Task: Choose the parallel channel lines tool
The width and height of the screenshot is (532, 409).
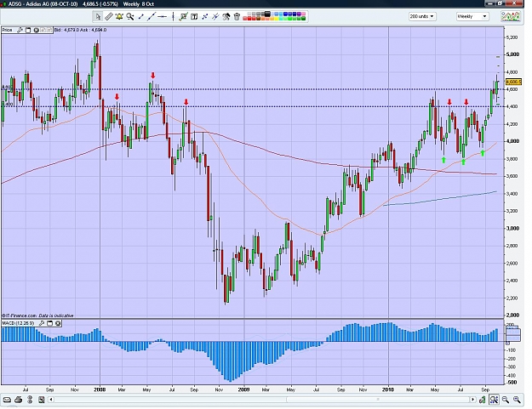Action: [x=215, y=16]
